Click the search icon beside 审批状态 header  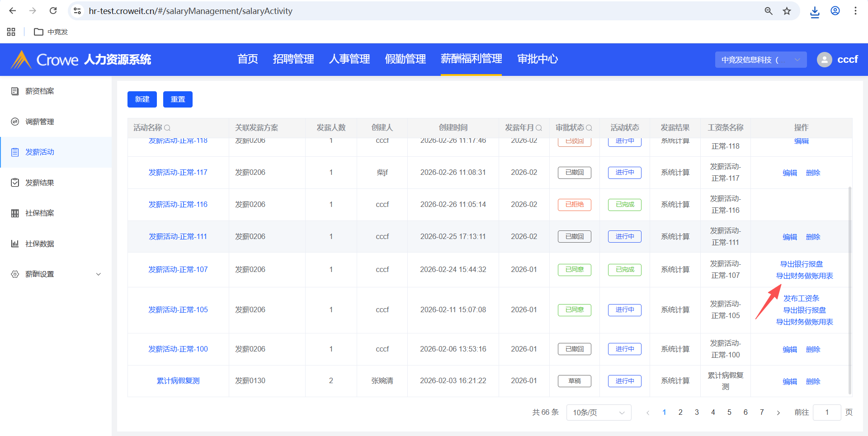click(589, 128)
